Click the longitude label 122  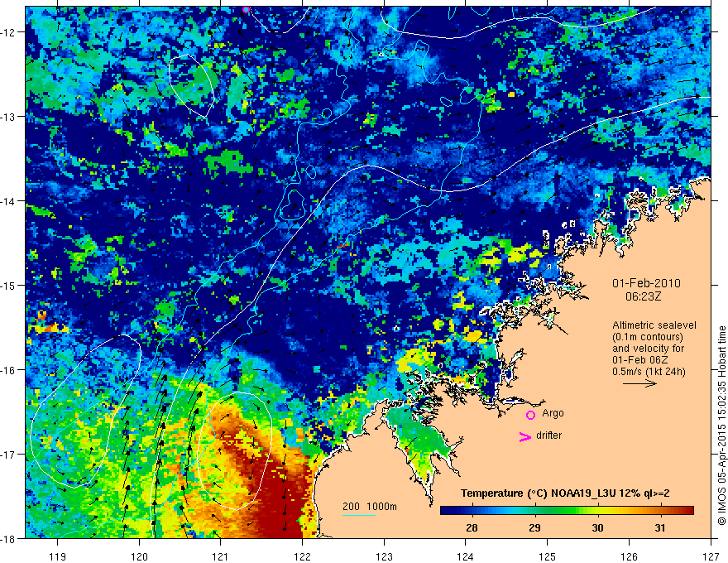click(x=302, y=556)
